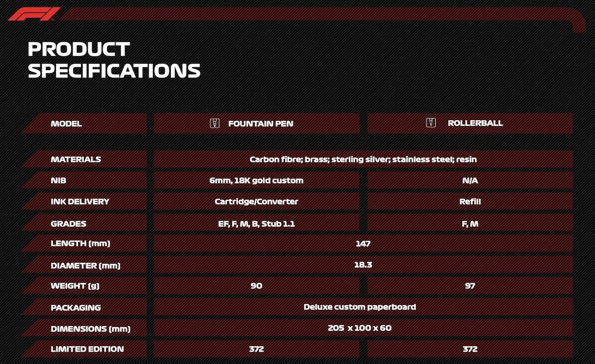The height and width of the screenshot is (364, 595).
Task: Click the Cartridge/Converter ink delivery cell
Action: [x=256, y=202]
